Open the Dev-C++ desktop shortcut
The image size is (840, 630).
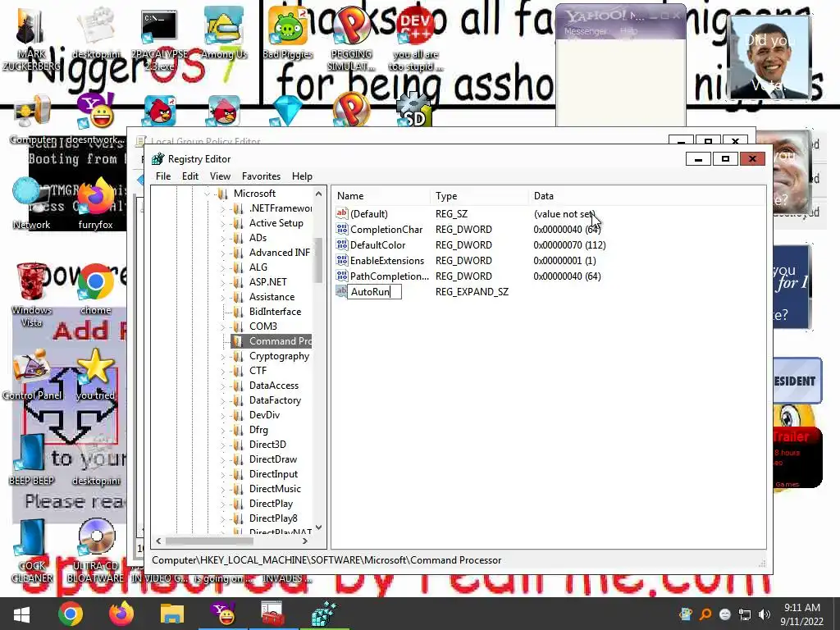tap(416, 40)
